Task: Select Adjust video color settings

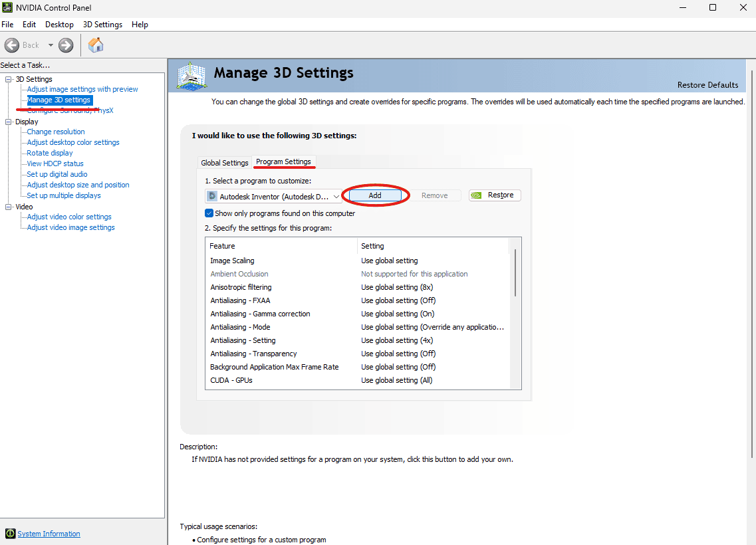Action: (x=69, y=217)
